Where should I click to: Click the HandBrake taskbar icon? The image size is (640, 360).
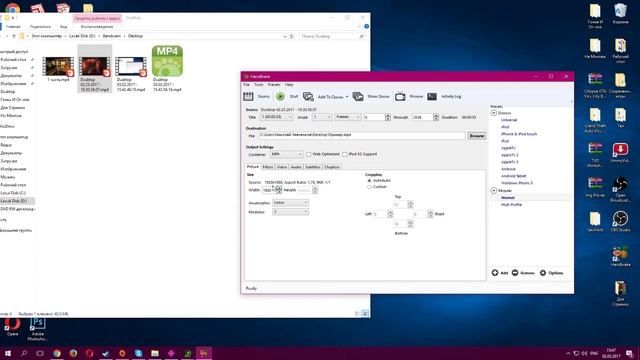(204, 353)
